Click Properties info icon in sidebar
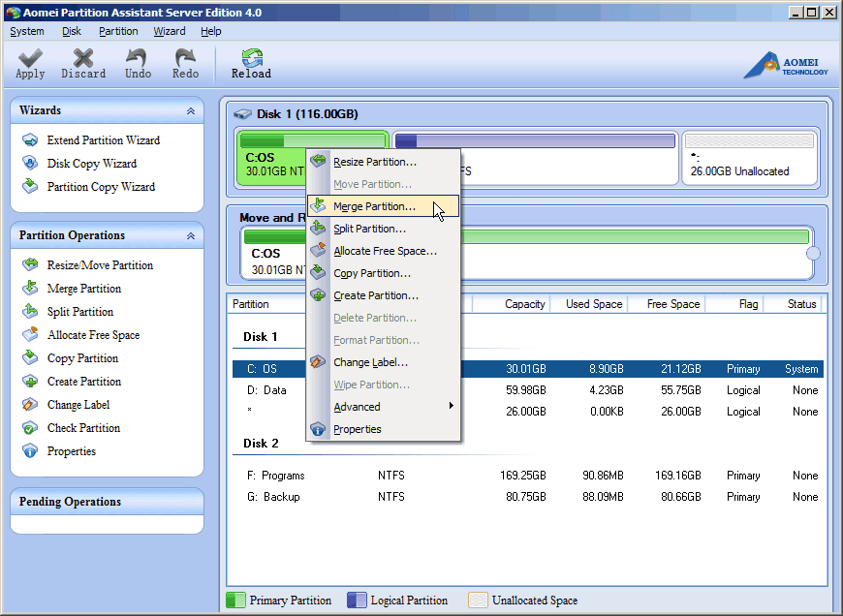 click(30, 451)
